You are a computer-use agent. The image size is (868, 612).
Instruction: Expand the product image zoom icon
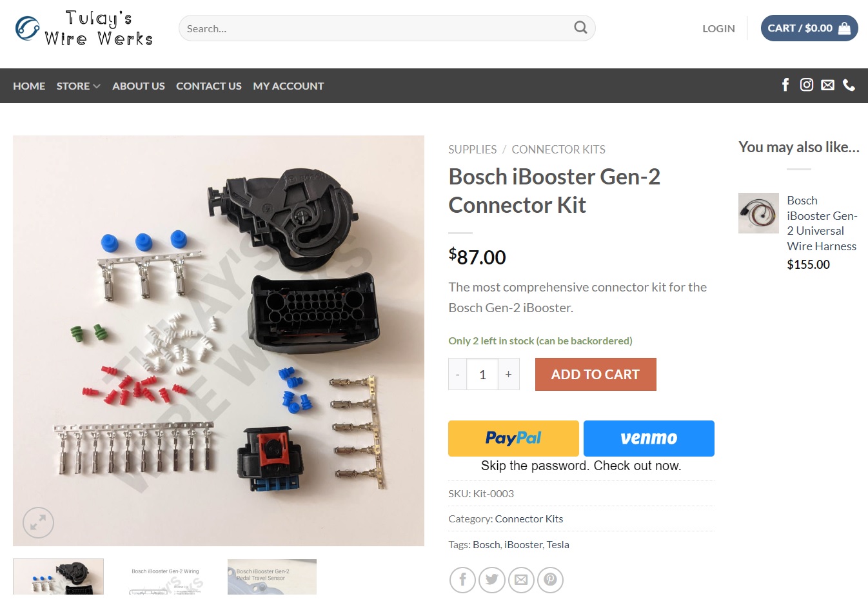coord(38,522)
